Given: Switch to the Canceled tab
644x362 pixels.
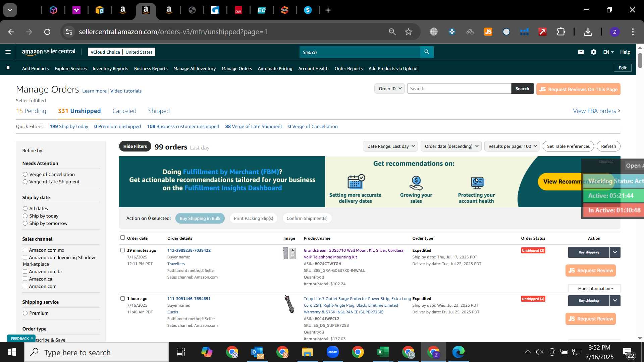Looking at the screenshot, I should (x=124, y=111).
